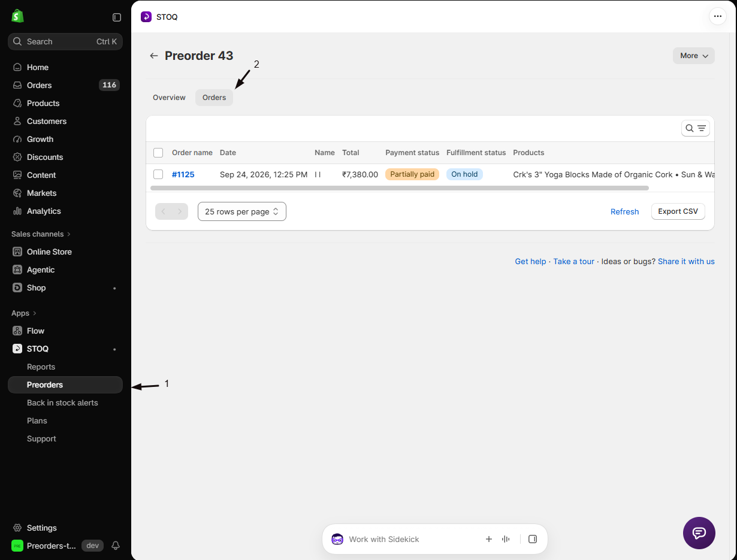Click the plus icon in Sidekick bar

coord(489,539)
